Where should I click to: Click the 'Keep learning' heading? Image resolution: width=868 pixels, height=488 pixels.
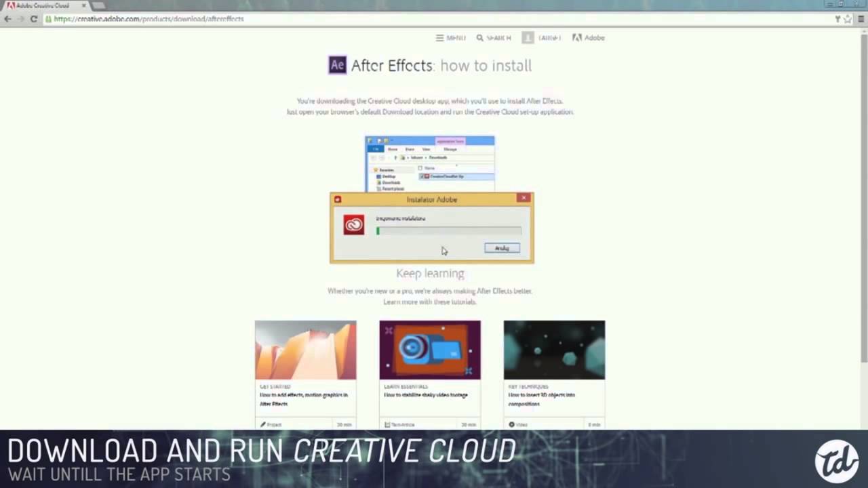click(x=430, y=273)
